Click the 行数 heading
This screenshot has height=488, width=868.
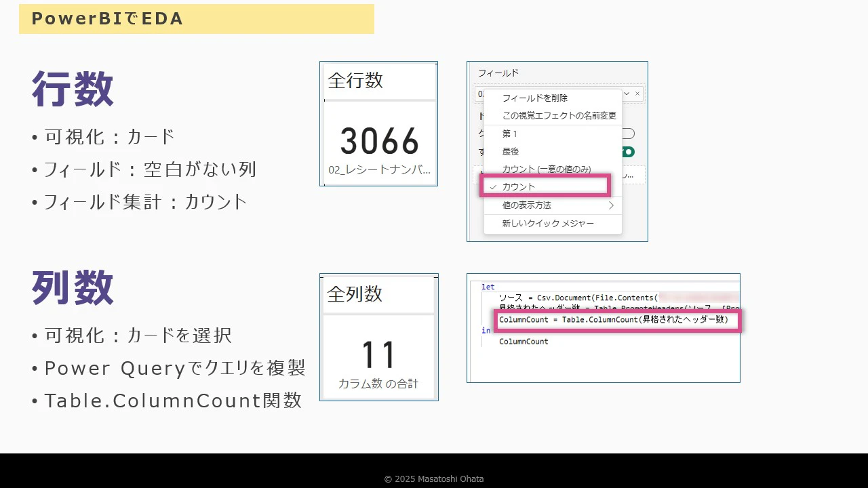[x=73, y=88]
